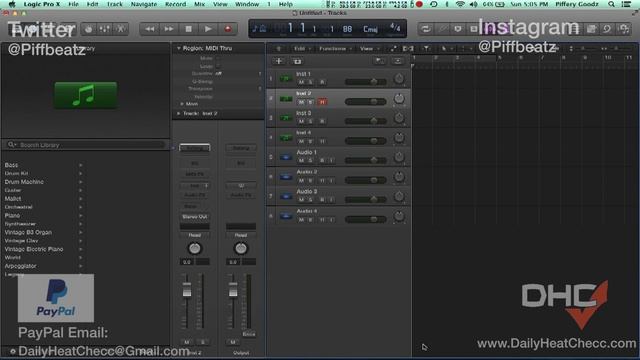Open the Track menu in menu bar

click(115, 4)
